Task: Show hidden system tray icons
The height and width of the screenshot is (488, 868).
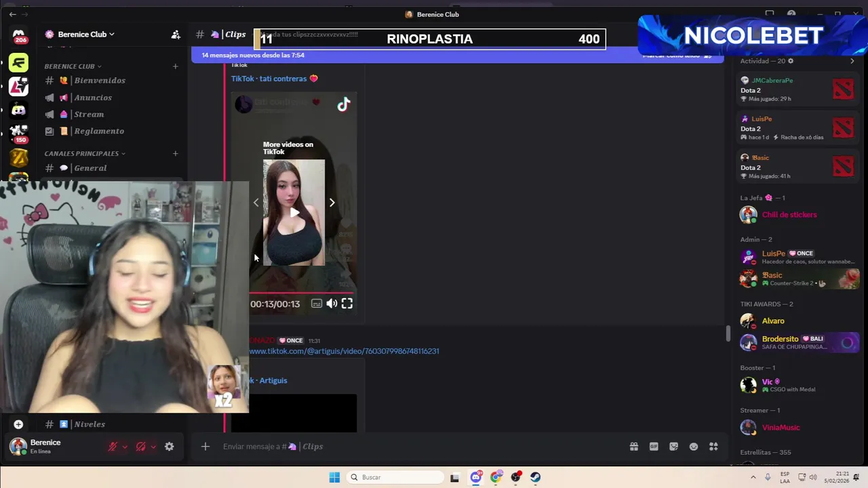Action: (753, 477)
